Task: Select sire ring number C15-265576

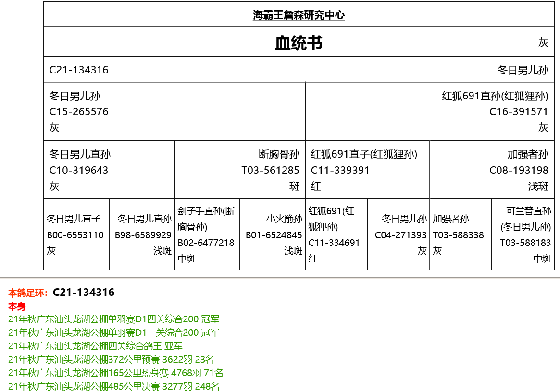Action: [79, 112]
